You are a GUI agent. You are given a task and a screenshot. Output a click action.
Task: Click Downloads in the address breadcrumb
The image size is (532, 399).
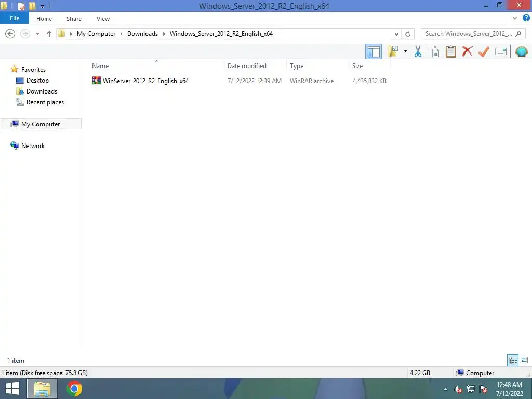click(x=142, y=34)
